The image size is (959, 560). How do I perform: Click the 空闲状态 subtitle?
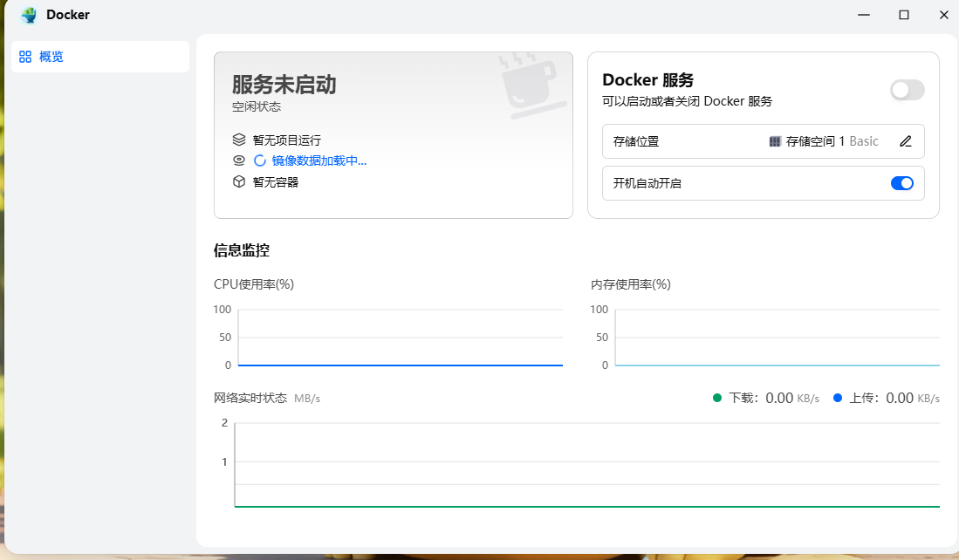[257, 107]
